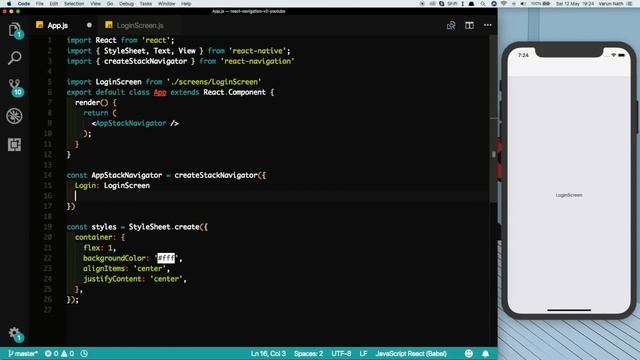Change indentation via Spaces: 2
The height and width of the screenshot is (360, 640).
(x=309, y=353)
